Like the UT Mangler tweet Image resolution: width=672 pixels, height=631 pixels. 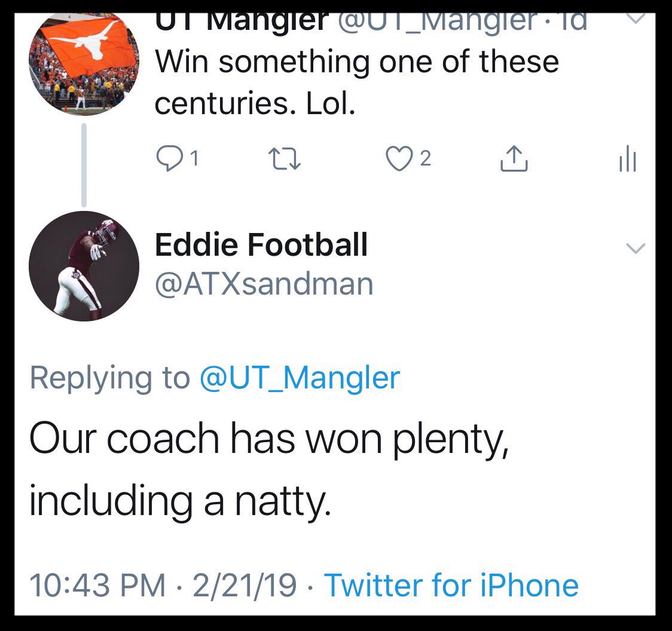coord(399,158)
